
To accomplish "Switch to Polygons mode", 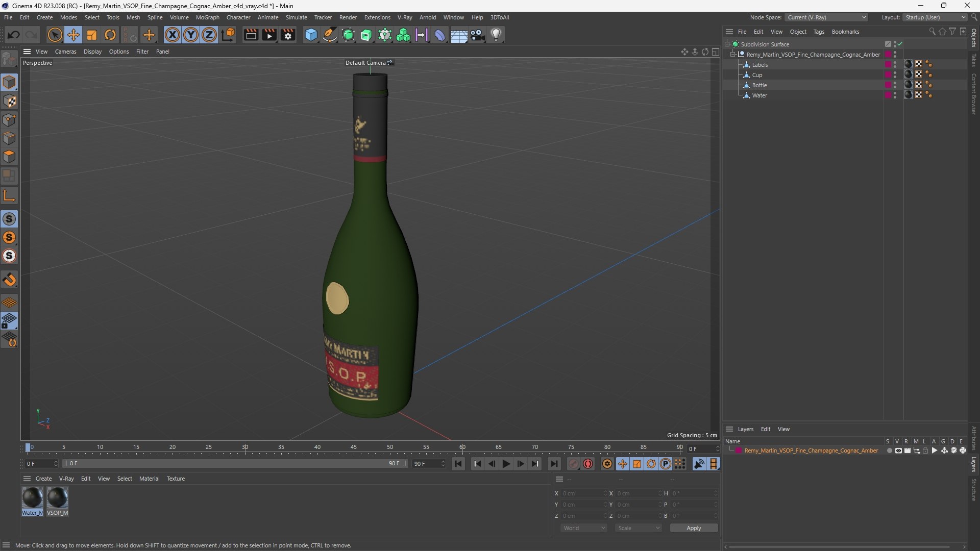I will 9,157.
